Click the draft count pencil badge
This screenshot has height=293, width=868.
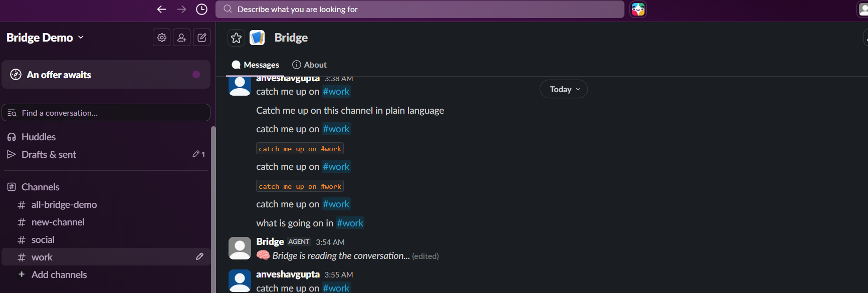[x=199, y=154]
